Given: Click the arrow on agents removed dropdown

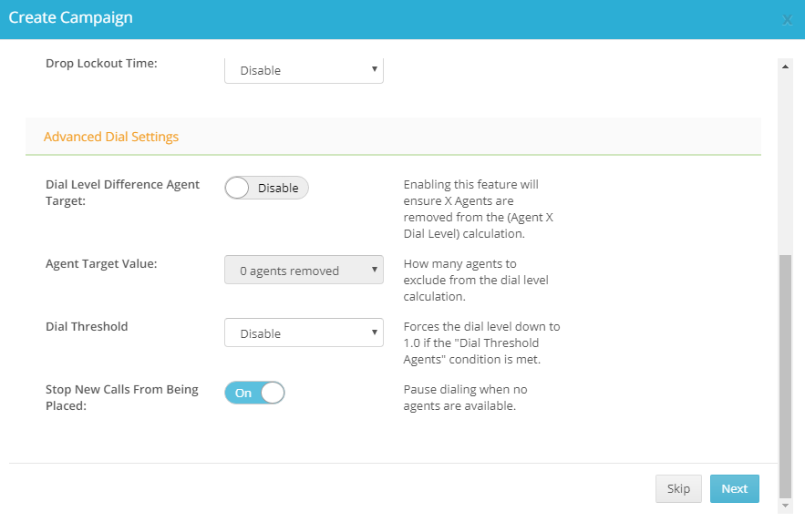Looking at the screenshot, I should [375, 270].
